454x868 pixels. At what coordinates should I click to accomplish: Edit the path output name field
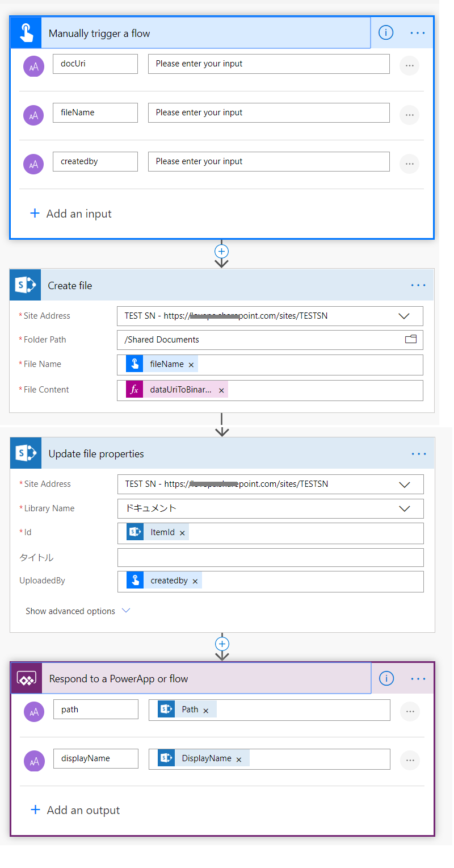click(96, 709)
